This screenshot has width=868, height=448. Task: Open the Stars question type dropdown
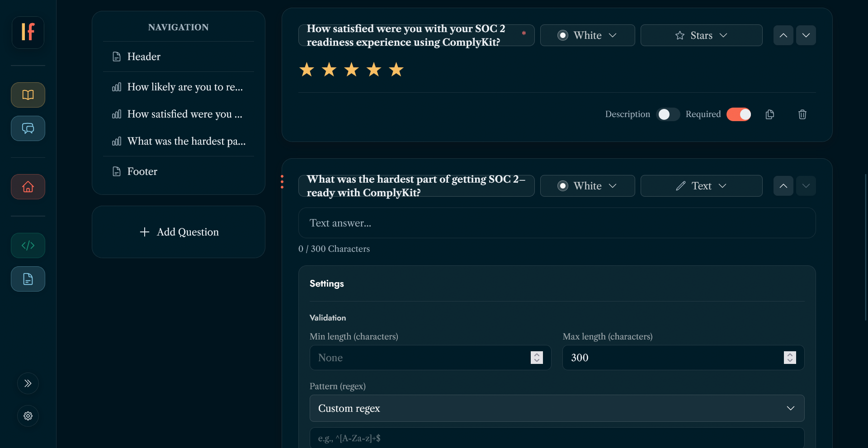point(701,35)
